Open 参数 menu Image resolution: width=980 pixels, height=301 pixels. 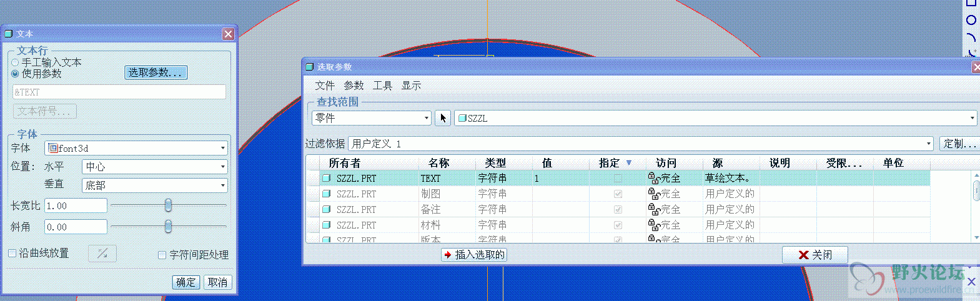coord(354,86)
